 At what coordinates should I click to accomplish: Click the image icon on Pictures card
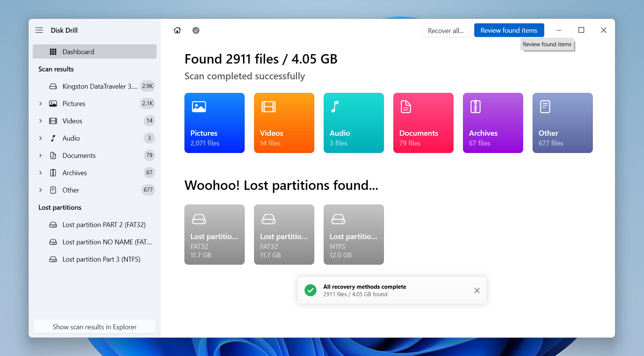199,107
